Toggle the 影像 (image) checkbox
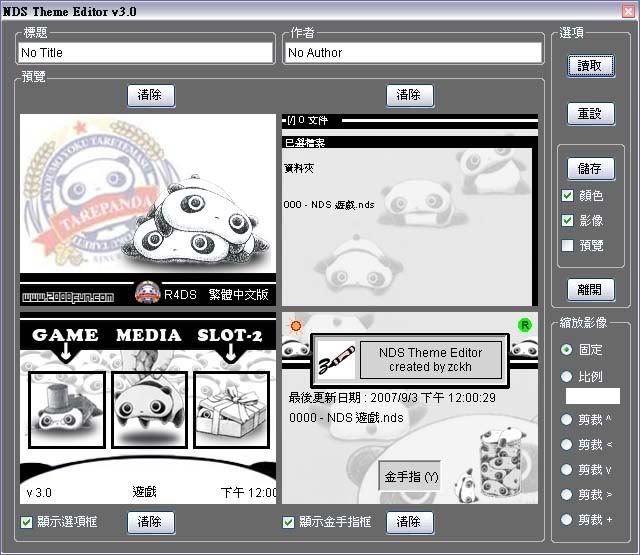640x555 pixels. click(x=567, y=221)
